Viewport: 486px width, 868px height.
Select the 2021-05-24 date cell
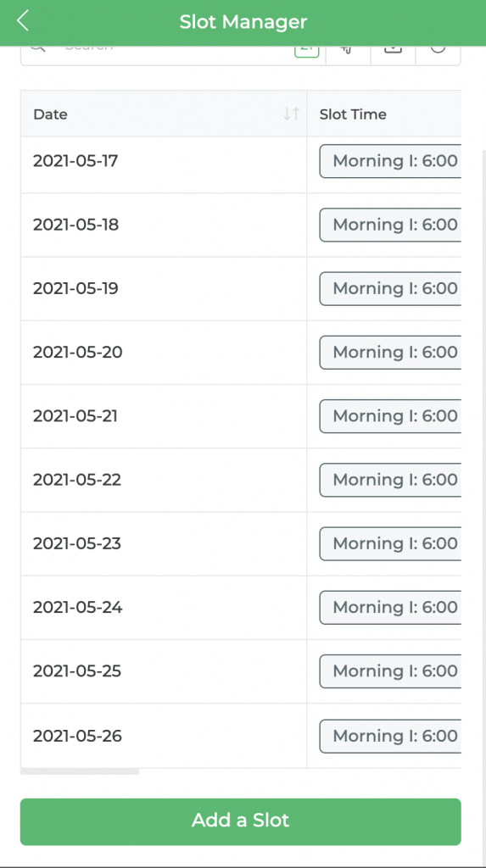tap(164, 607)
